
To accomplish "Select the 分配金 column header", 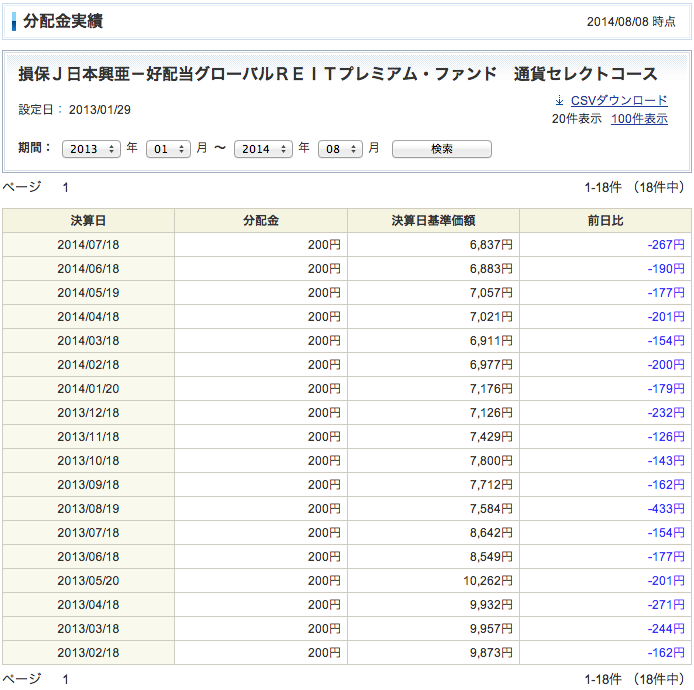I will pyautogui.click(x=261, y=220).
